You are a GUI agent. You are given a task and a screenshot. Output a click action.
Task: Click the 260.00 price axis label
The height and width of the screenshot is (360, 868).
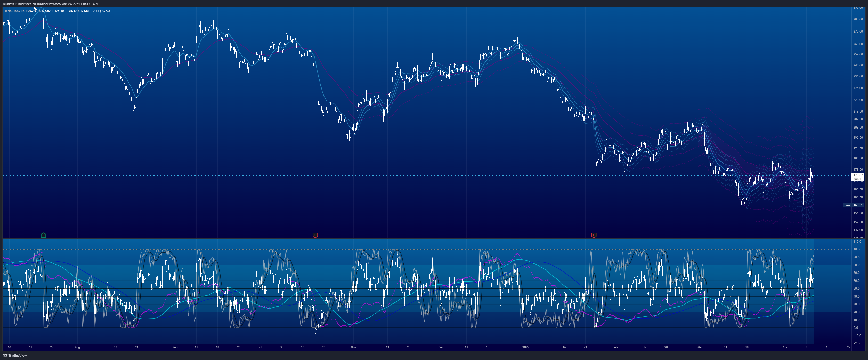[x=858, y=44]
